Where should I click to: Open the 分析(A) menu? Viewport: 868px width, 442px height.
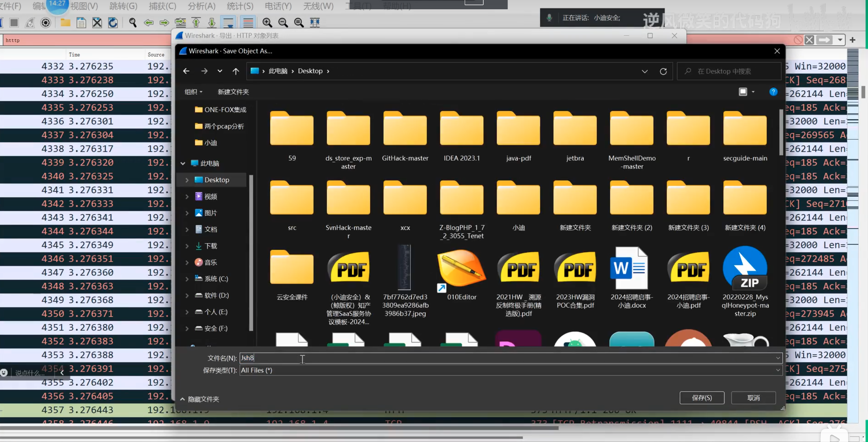tap(201, 6)
